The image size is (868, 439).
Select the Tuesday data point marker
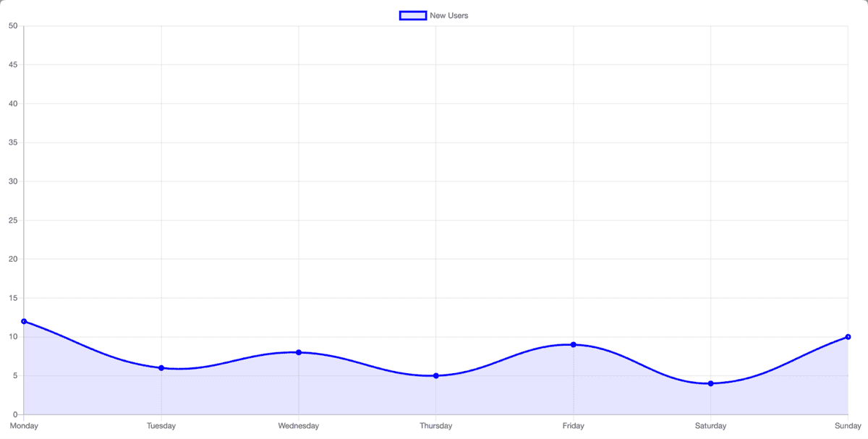(161, 368)
